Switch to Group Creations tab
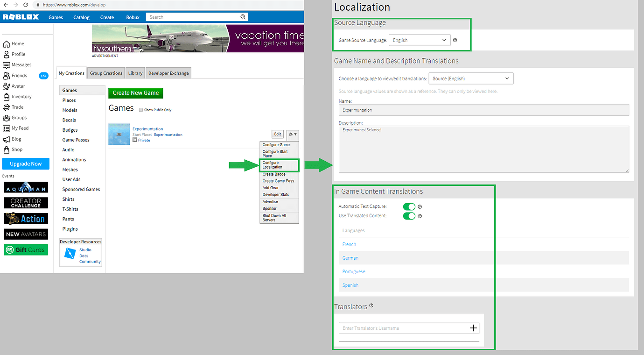Screen dimensions: 644x355 pos(106,73)
